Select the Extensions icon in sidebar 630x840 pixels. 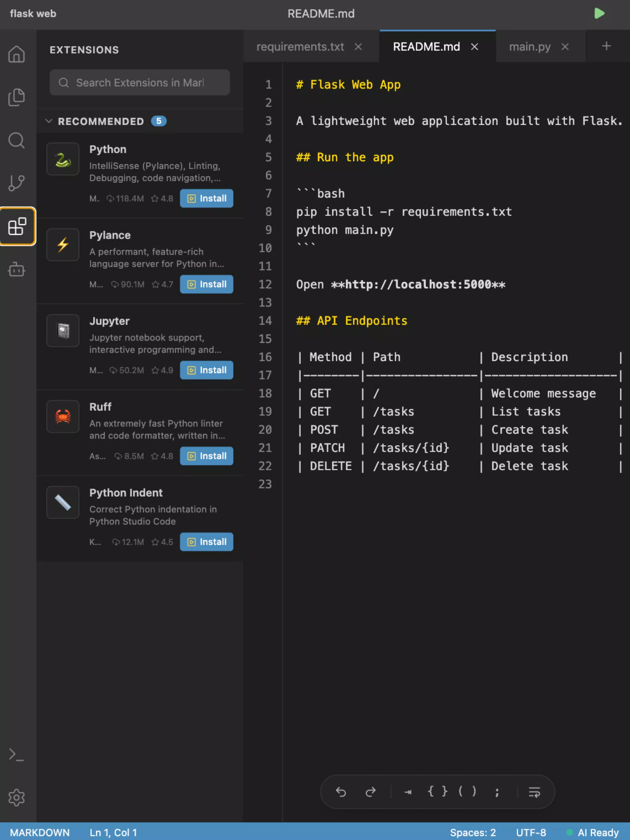tap(18, 227)
